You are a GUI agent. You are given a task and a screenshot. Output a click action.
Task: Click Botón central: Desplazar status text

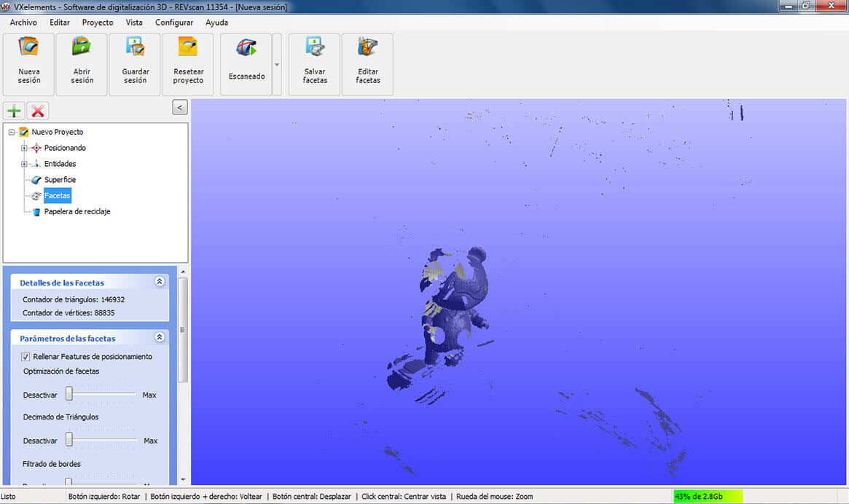(312, 497)
